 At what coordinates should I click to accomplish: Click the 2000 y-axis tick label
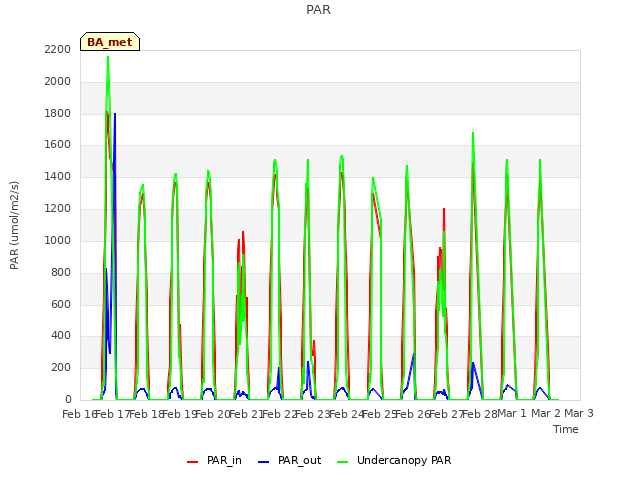58,81
